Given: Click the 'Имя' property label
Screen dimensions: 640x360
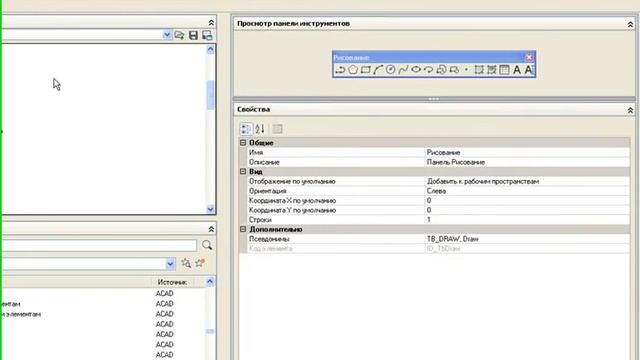Looking at the screenshot, I should (x=256, y=152).
